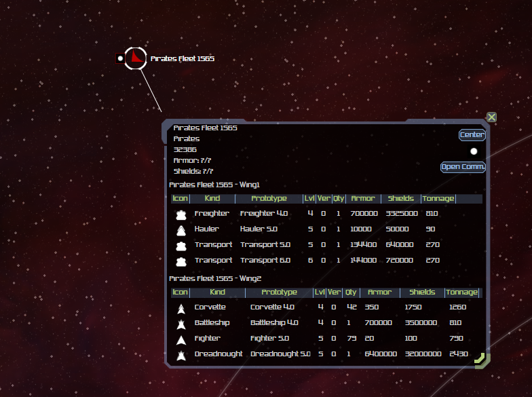
Task: Click 'Fighter 5.0' prototype text
Action: 269,338
